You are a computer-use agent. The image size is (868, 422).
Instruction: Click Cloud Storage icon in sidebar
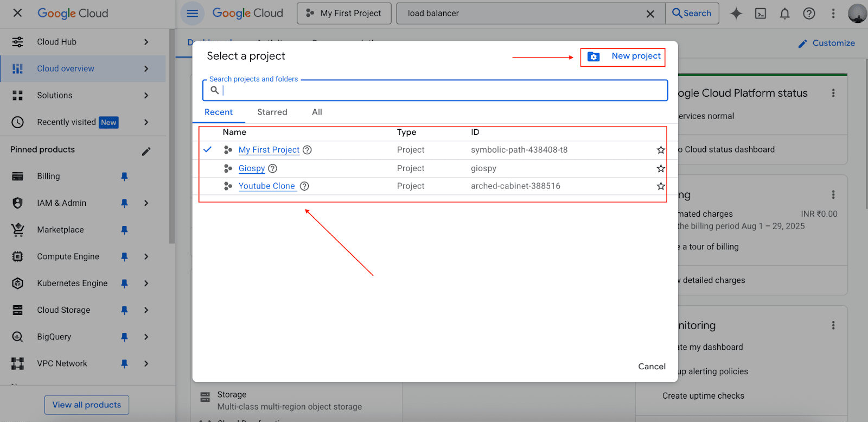tap(17, 310)
